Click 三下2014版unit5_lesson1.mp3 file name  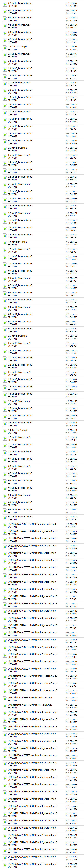(x=33, y=575)
